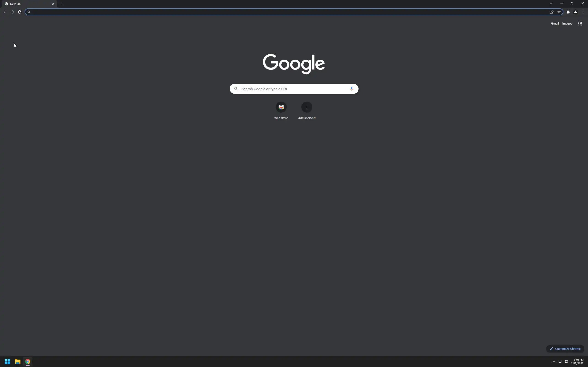Open the Extensions puzzle icon
The width and height of the screenshot is (588, 367).
click(568, 12)
